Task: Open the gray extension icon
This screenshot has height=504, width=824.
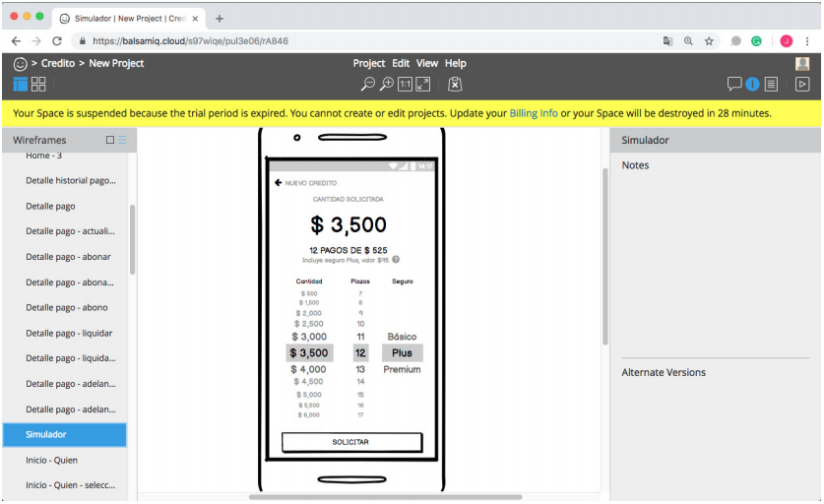Action: click(x=735, y=41)
